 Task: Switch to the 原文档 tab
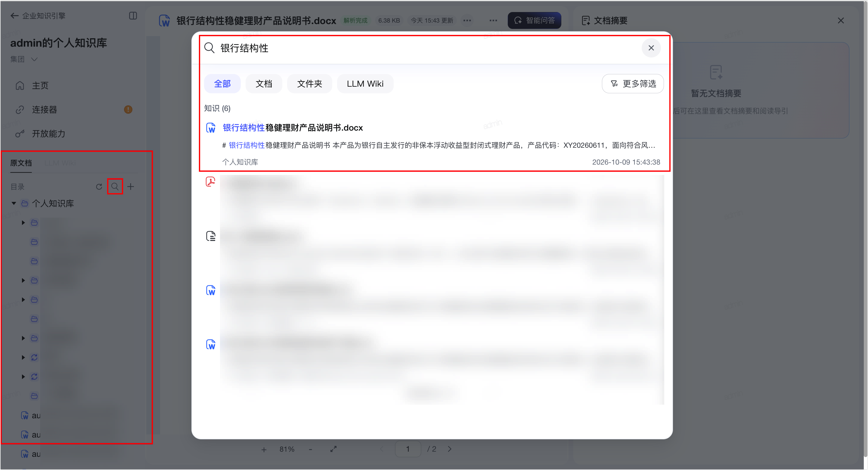[x=21, y=163]
